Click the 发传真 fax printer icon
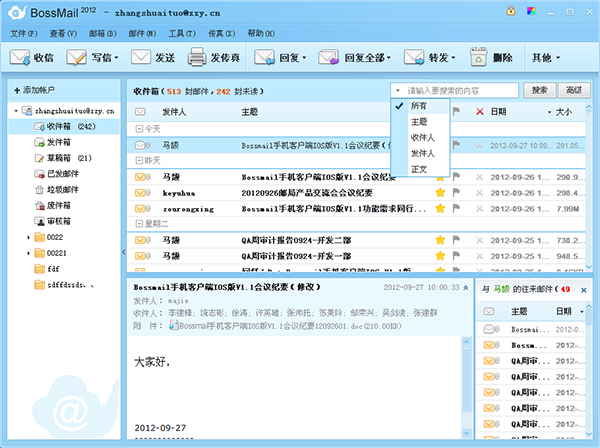Image resolution: width=600 pixels, height=448 pixels. coord(197,57)
